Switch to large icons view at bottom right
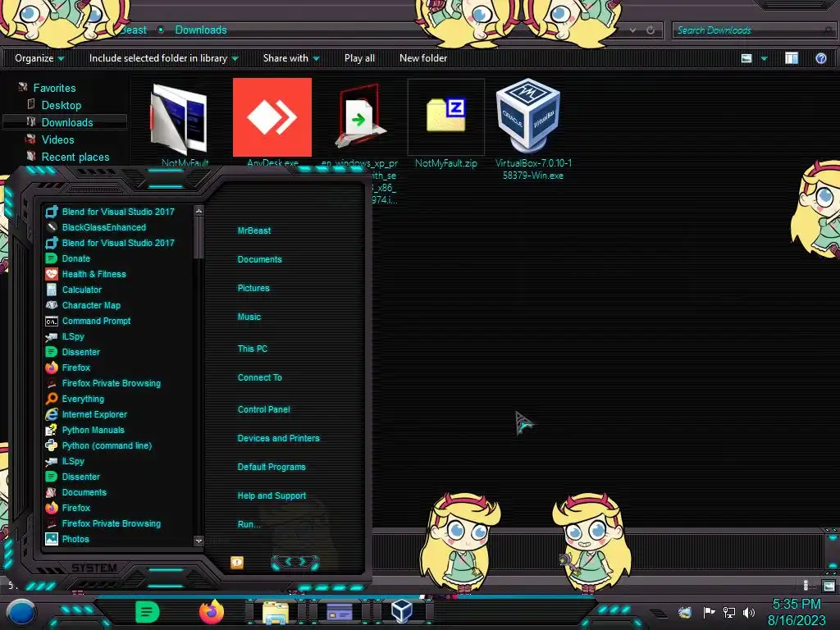The height and width of the screenshot is (630, 840). coord(829,586)
